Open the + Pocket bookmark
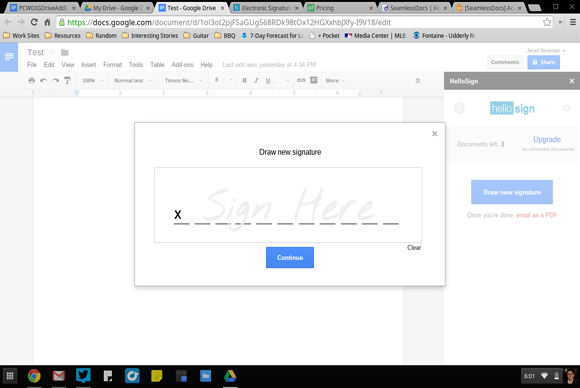 pyautogui.click(x=324, y=36)
